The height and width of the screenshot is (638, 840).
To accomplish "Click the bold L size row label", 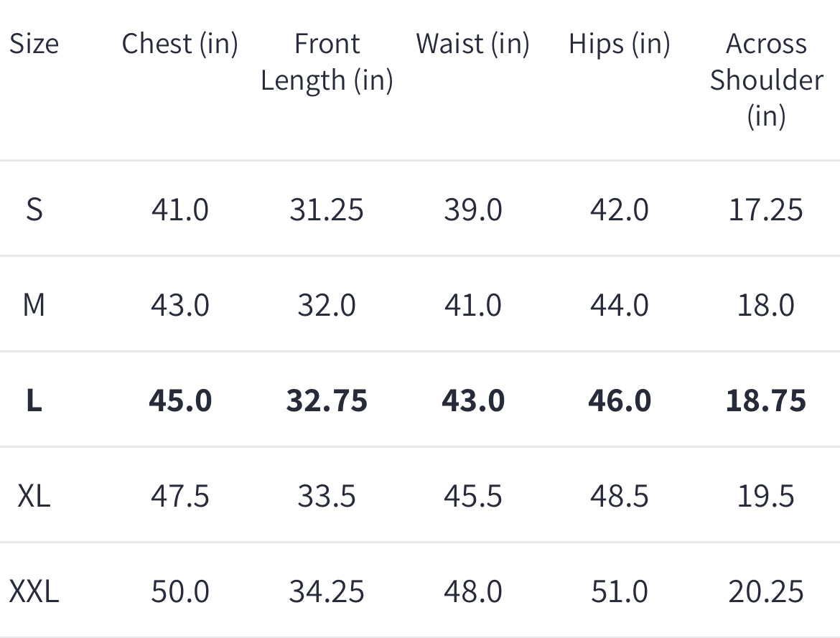I will [34, 400].
